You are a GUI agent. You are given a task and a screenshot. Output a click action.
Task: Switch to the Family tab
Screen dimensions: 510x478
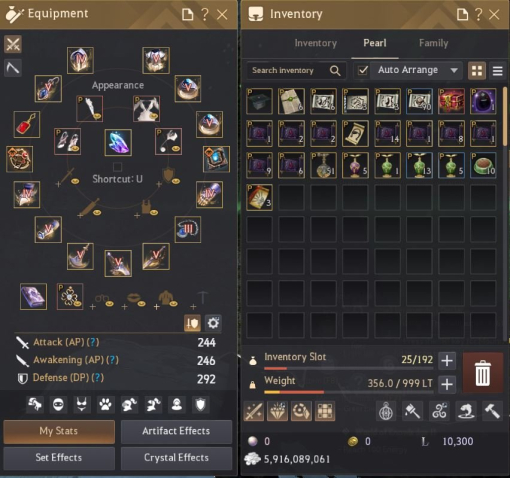(x=433, y=43)
